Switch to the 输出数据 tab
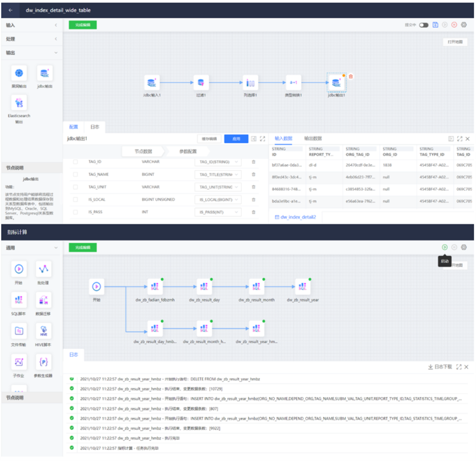Screen dimensions: 476x461 click(312, 138)
